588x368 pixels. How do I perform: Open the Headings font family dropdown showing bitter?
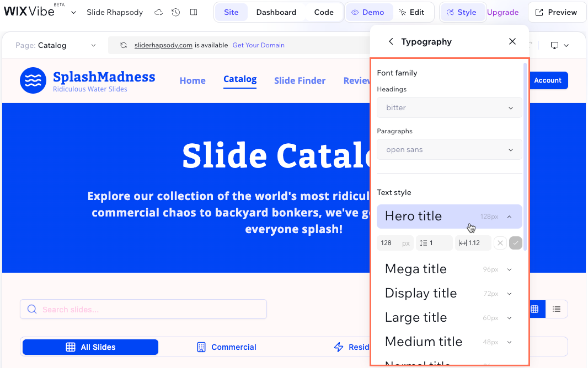[x=449, y=107]
